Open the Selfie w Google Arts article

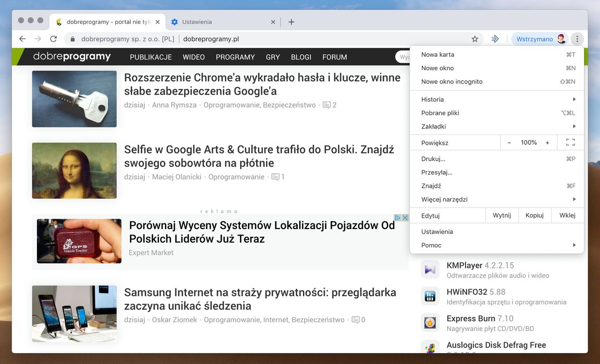(x=259, y=156)
